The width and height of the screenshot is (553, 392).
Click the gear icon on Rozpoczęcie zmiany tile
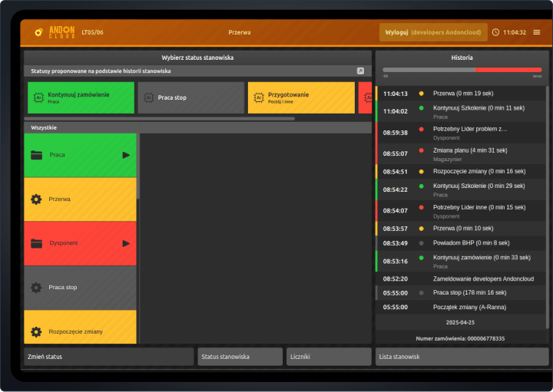tap(36, 332)
